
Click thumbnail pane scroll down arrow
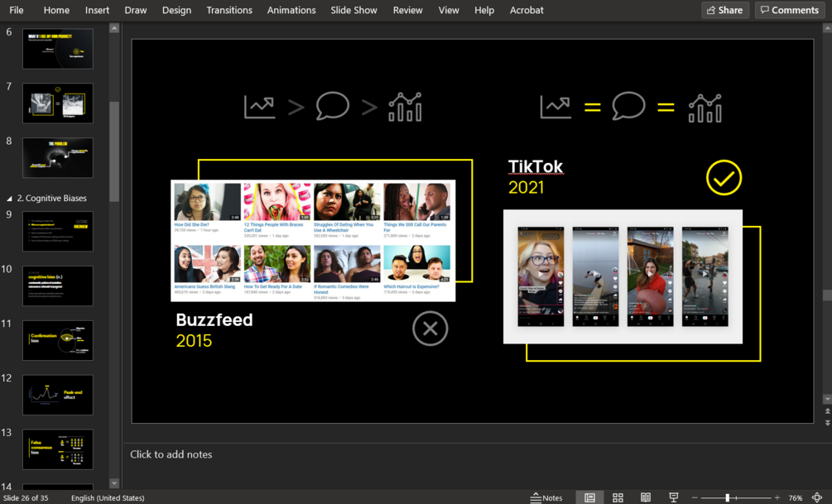(x=114, y=482)
